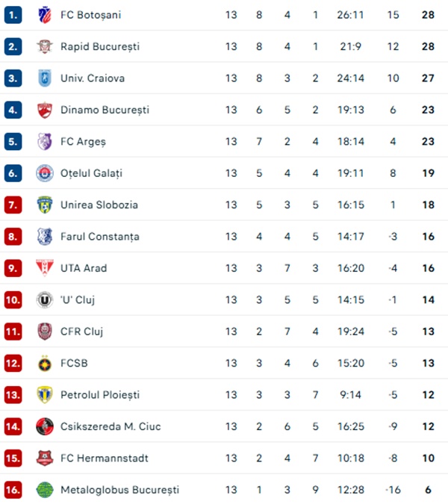The width and height of the screenshot is (448, 504).
Task: Click the red rank 16 position badge
Action: [x=13, y=490]
